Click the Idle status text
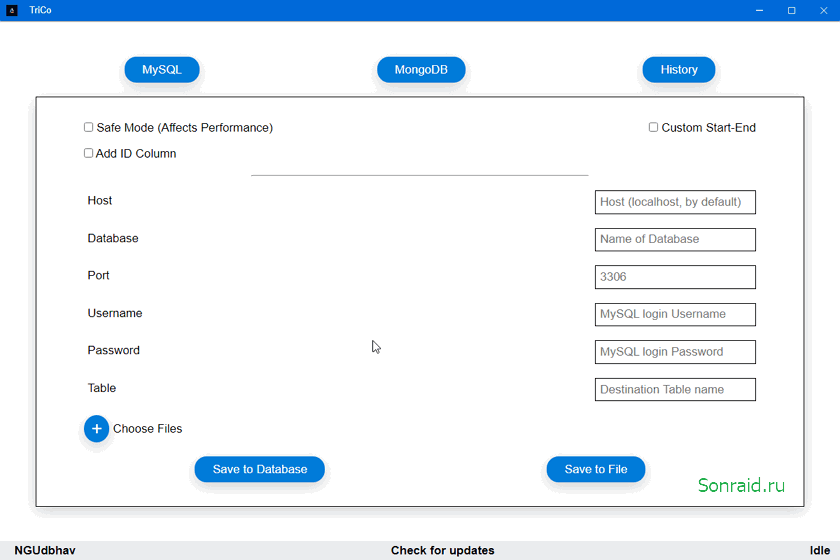 [x=820, y=550]
